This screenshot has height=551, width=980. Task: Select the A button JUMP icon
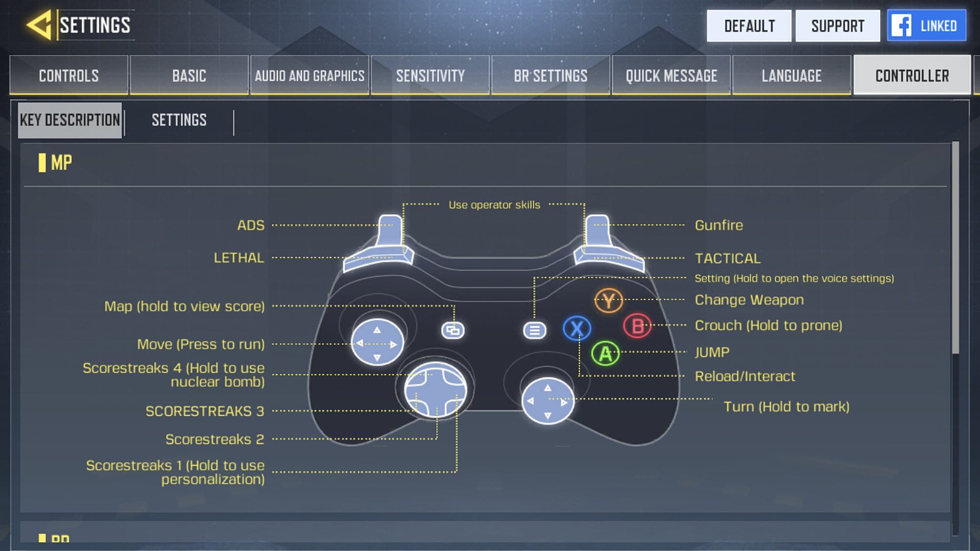pos(605,353)
